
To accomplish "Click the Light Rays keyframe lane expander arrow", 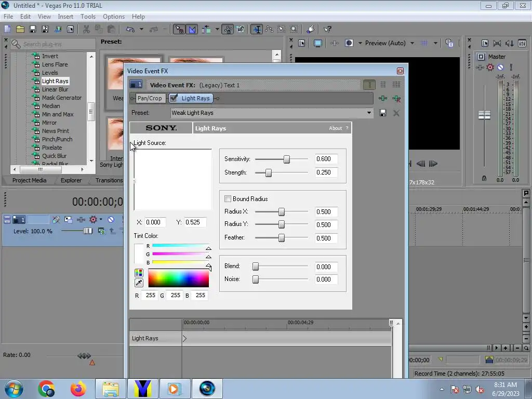I will click(184, 338).
